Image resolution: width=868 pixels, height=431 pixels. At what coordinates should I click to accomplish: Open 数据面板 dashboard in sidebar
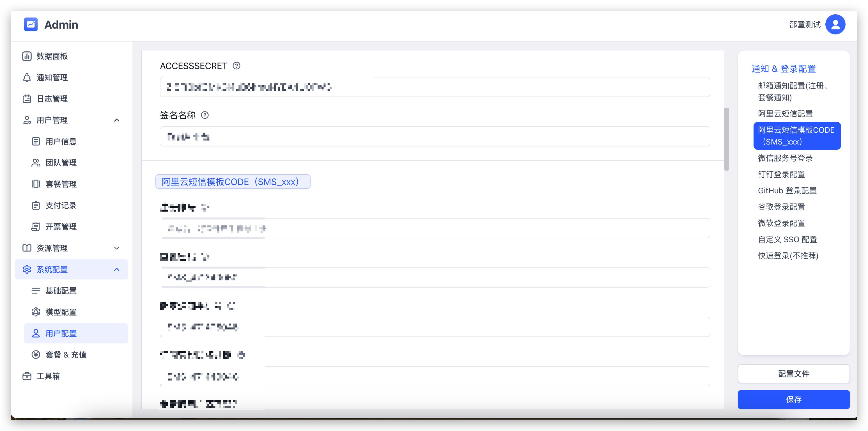pos(52,56)
